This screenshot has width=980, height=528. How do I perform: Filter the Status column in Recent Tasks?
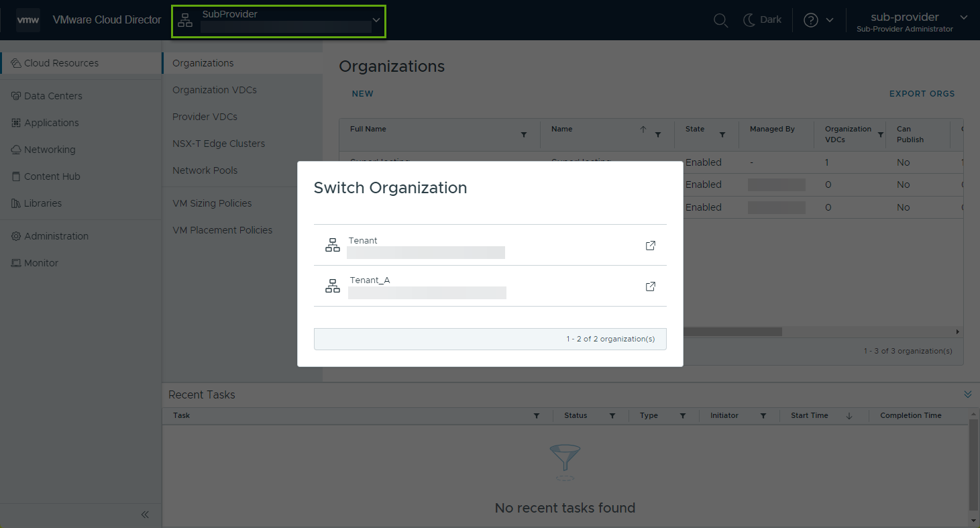pos(612,416)
